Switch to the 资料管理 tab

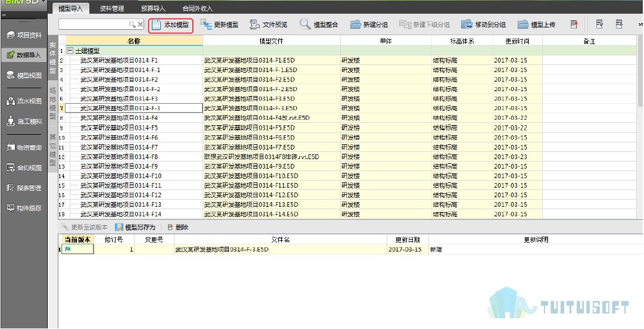point(112,8)
